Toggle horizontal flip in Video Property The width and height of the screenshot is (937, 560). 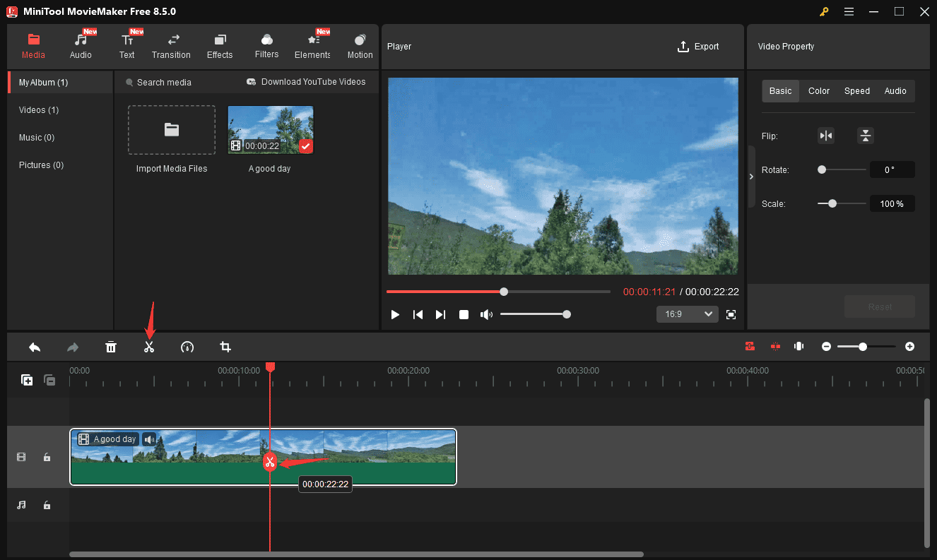(x=826, y=136)
